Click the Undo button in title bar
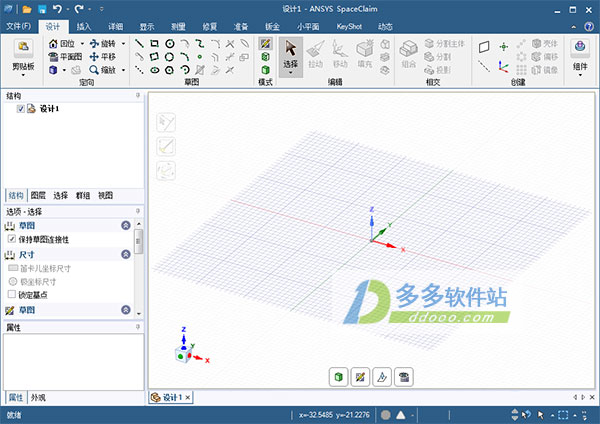 (x=57, y=9)
